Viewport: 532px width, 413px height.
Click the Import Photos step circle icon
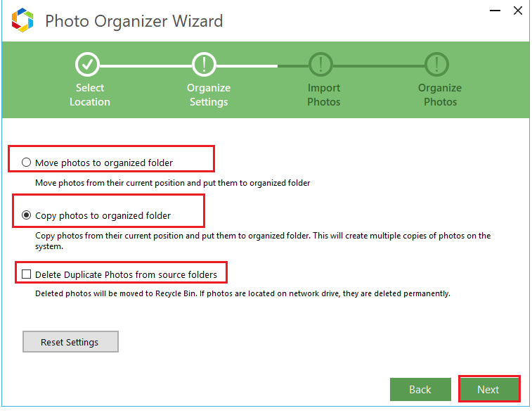321,65
